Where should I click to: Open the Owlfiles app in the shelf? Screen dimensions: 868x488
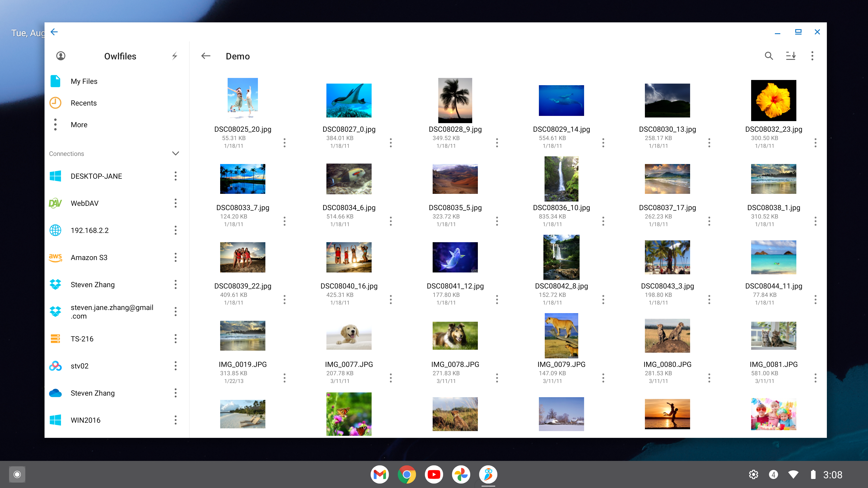[x=488, y=474]
